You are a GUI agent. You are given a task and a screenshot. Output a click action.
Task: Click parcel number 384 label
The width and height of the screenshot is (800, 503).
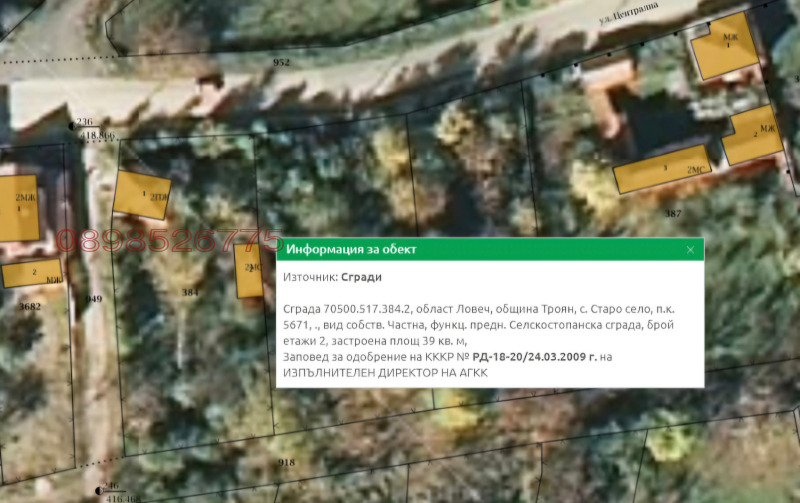coord(190,292)
